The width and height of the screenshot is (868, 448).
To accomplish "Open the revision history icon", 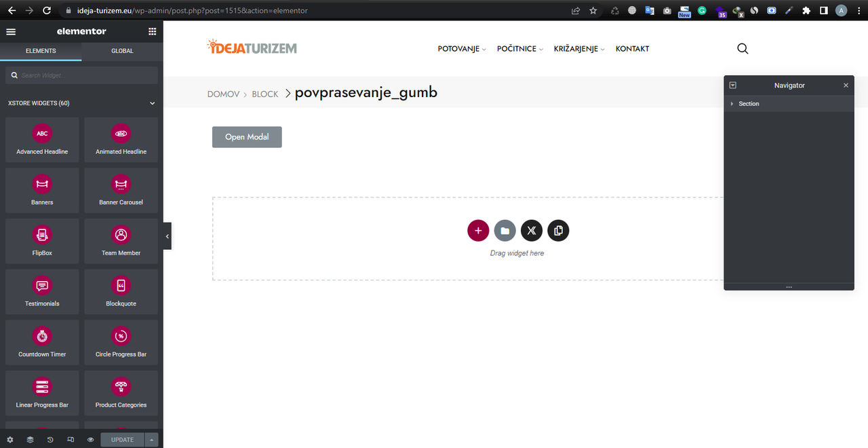I will click(50, 440).
